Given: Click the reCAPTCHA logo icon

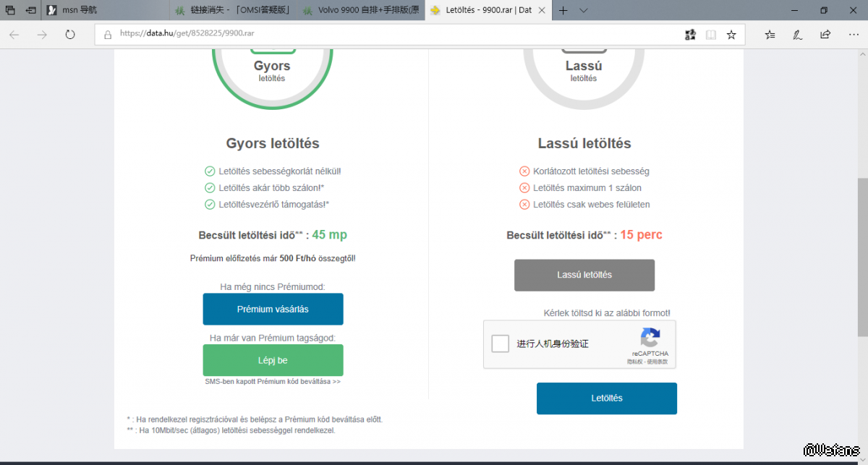Looking at the screenshot, I should 650,338.
